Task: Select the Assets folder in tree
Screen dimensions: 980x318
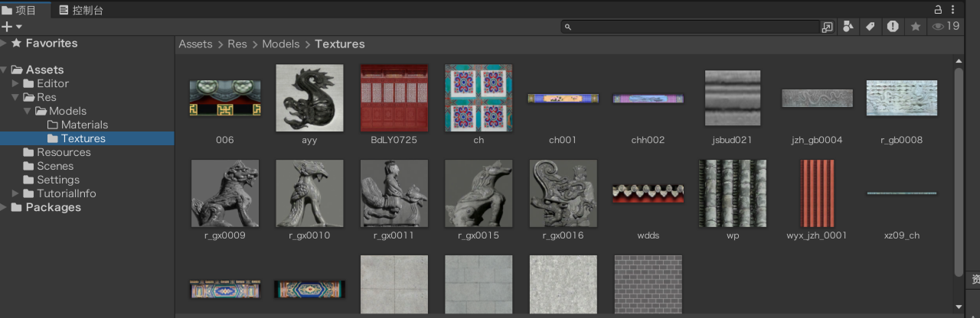Action: [x=87, y=70]
